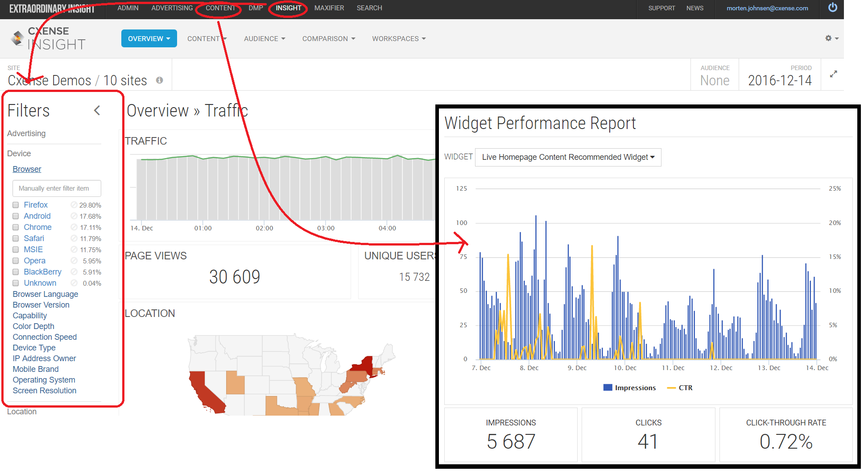The height and width of the screenshot is (475, 868).
Task: Toggle the Impressions legend color swatch
Action: (x=608, y=387)
